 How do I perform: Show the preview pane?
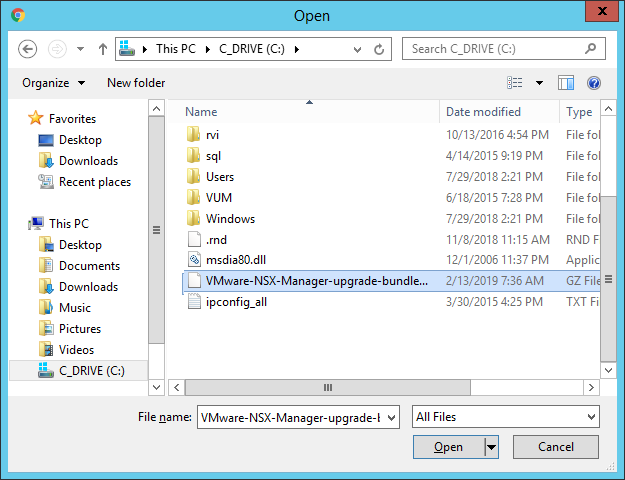[x=566, y=83]
